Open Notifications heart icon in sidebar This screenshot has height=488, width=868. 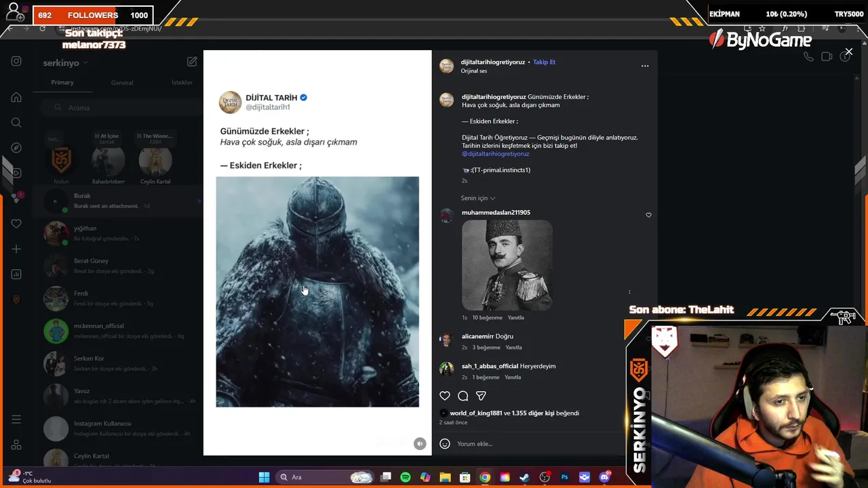coord(16,224)
